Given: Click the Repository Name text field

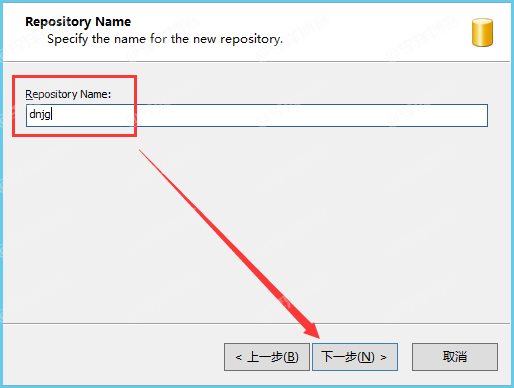Looking at the screenshot, I should (x=257, y=115).
